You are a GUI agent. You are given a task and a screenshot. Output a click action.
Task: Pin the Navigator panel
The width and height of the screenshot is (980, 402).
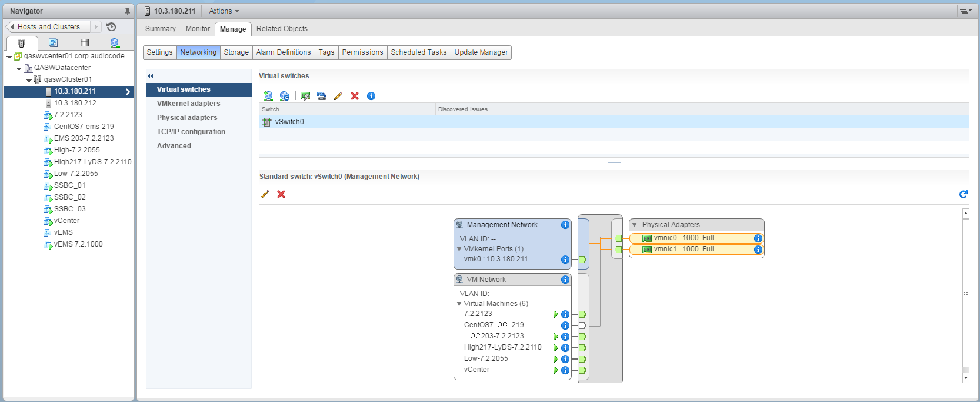click(127, 11)
